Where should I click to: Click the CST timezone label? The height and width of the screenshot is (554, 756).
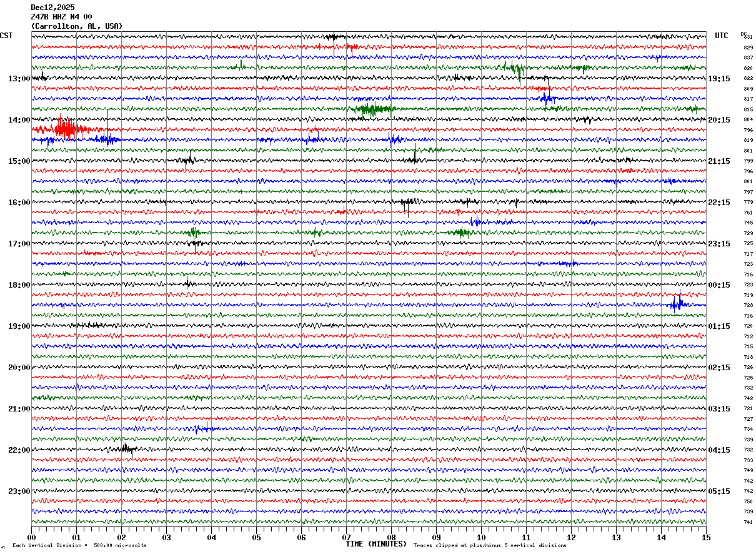click(x=6, y=36)
